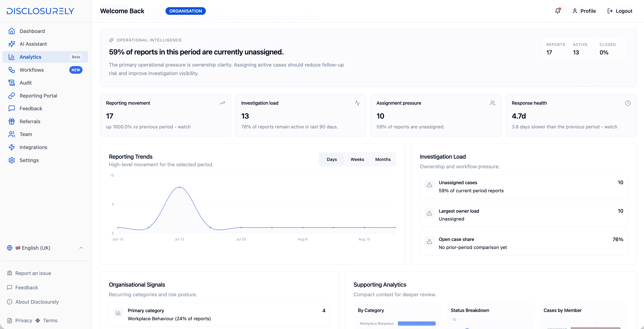644x329 pixels.
Task: Open About Disclosurely link
Action: [x=33, y=302]
